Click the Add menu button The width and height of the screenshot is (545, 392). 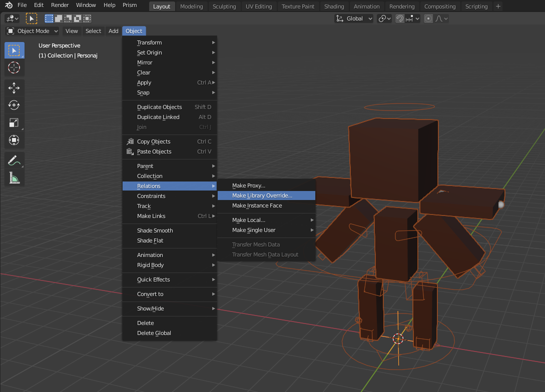(114, 31)
